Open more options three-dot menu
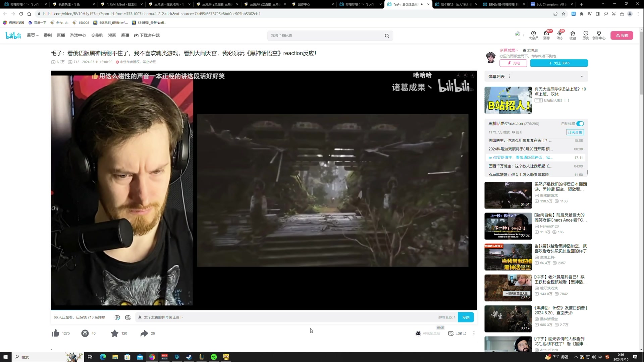The image size is (644, 362). coord(474,333)
